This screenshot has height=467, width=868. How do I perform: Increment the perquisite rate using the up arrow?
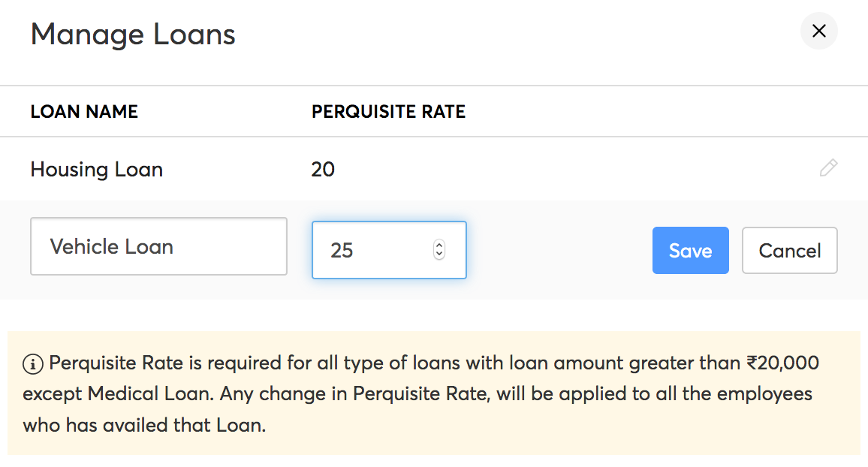click(x=438, y=246)
